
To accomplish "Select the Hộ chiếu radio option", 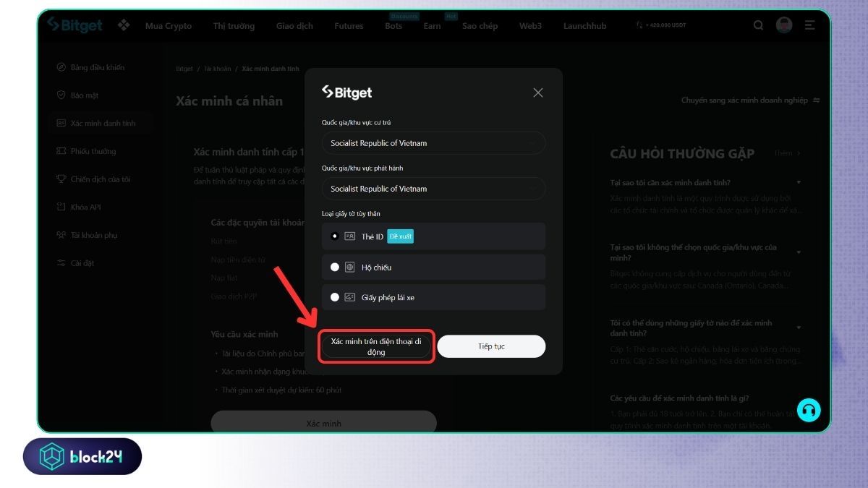I will (x=335, y=267).
